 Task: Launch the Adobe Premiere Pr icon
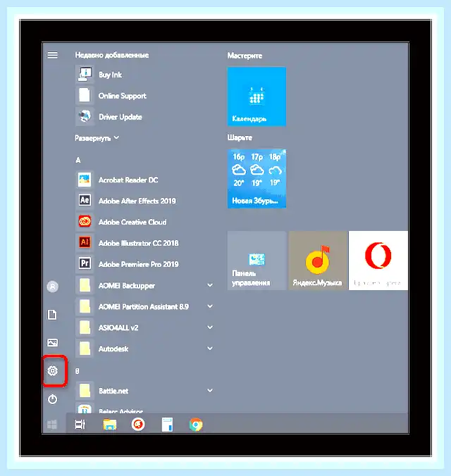click(85, 263)
